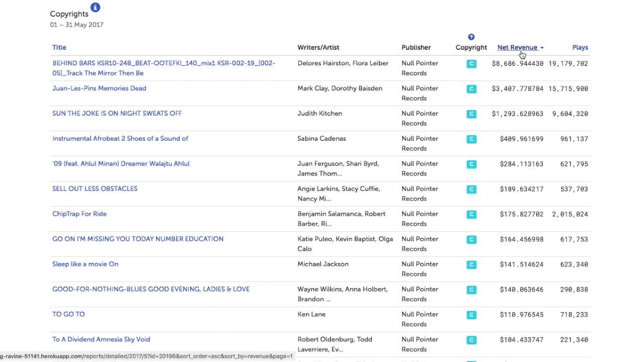Image resolution: width=644 pixels, height=362 pixels.
Task: Open SUN THE JOKE IS ON NIGHT SWEATS OFF
Action: tap(117, 113)
